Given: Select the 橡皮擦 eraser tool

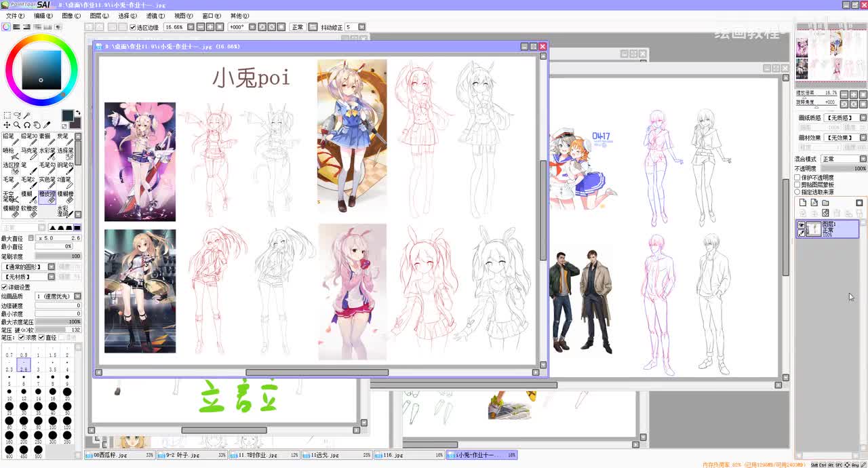Looking at the screenshot, I should pos(47,198).
